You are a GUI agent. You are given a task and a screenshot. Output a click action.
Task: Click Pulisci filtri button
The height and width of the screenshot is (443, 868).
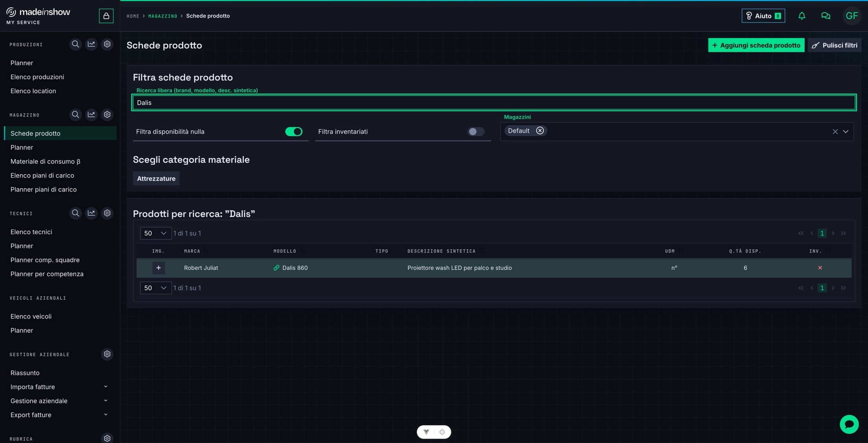click(834, 45)
